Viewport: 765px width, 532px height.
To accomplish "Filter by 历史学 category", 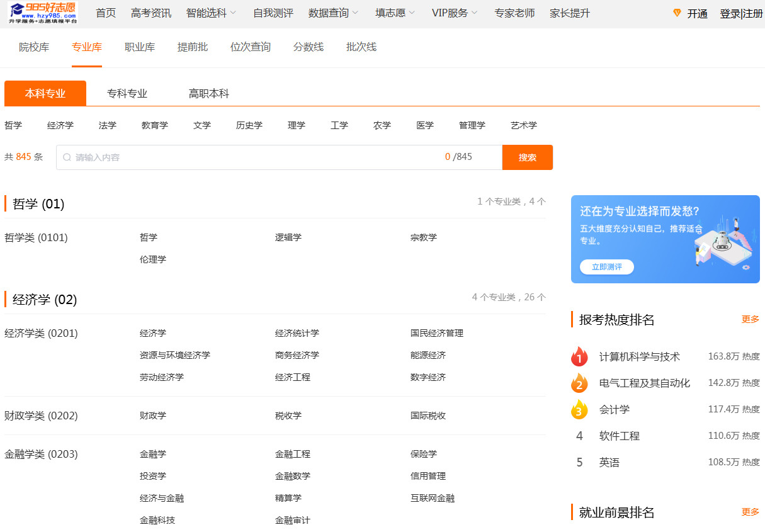I will pos(249,125).
